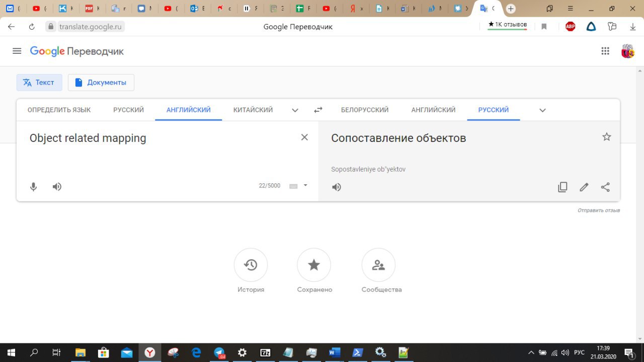Toggle the on-screen keyboard icon

(x=293, y=186)
